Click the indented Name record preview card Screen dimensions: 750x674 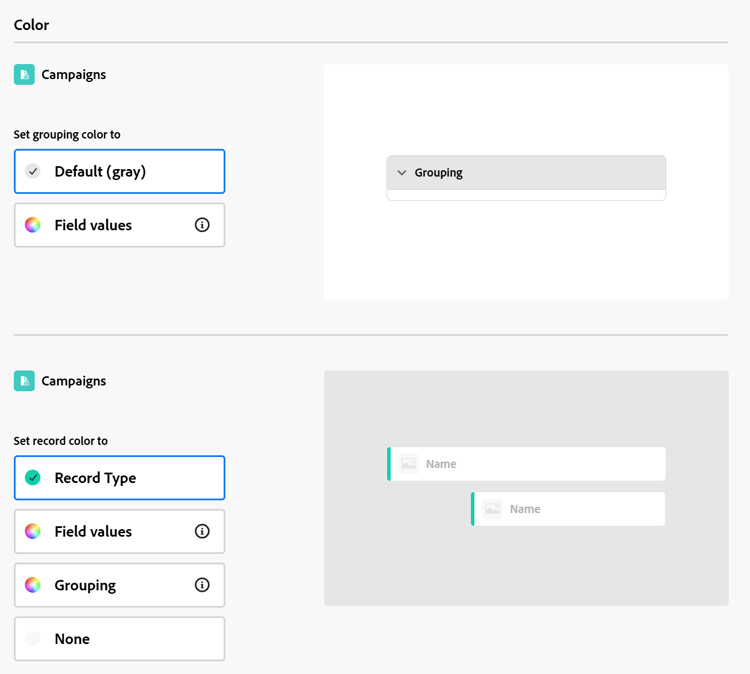pyautogui.click(x=580, y=509)
